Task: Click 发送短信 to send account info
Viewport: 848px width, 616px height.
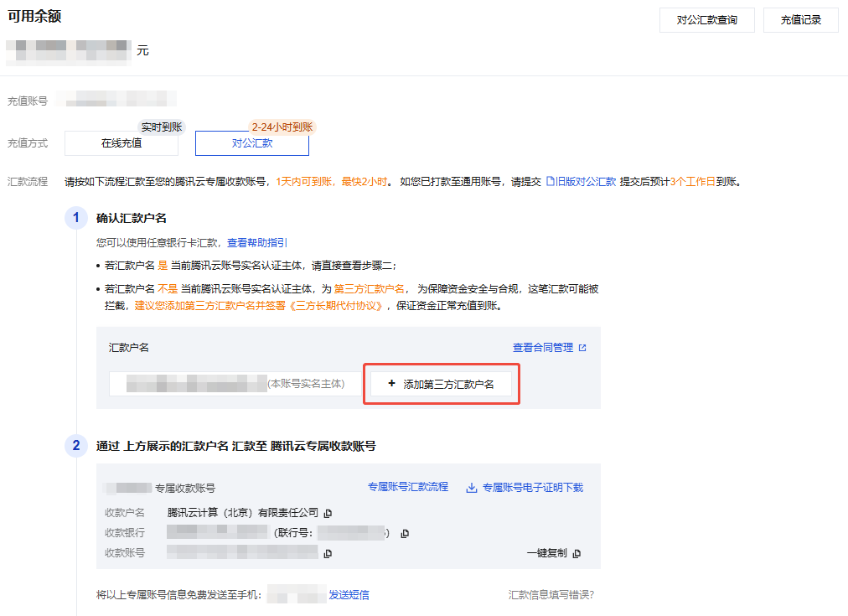Action: pyautogui.click(x=349, y=595)
